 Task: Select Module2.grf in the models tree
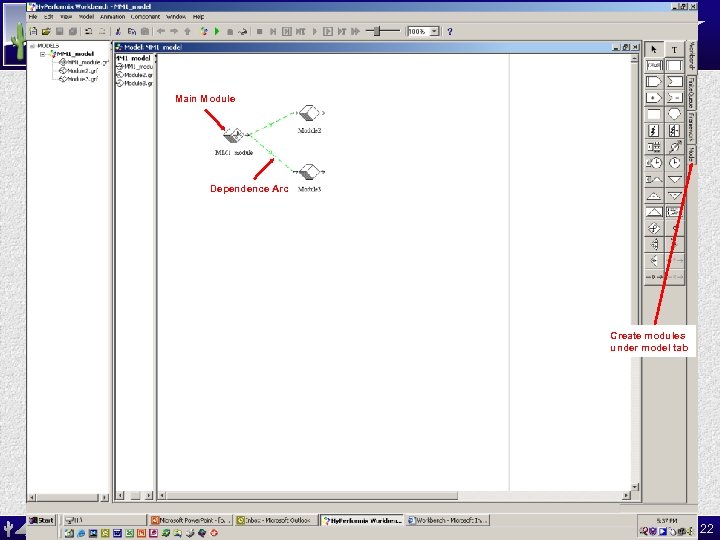click(79, 71)
